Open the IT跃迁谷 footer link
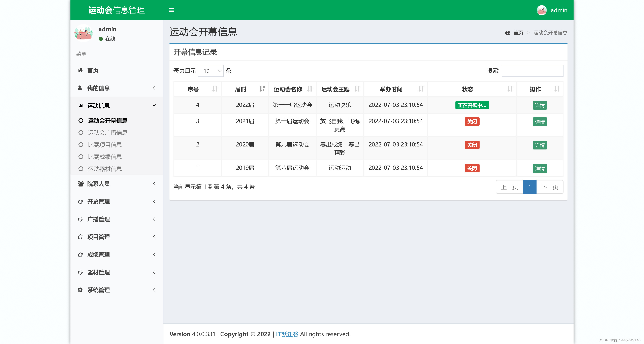 click(287, 334)
